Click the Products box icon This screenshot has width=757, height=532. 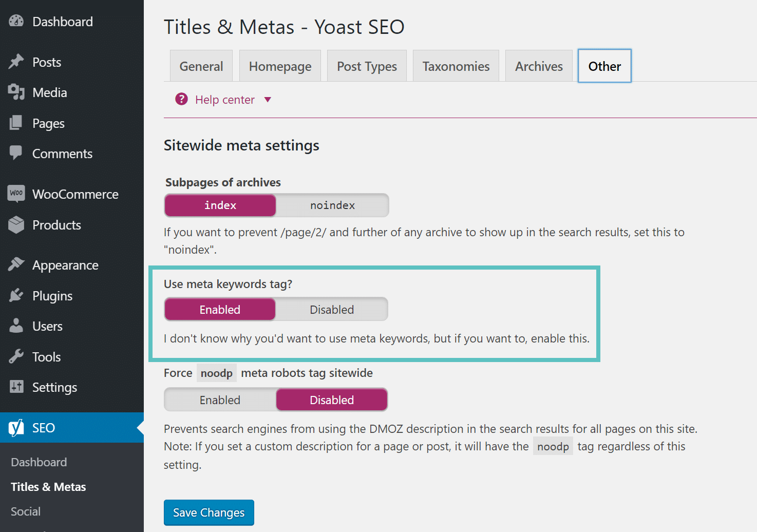(x=16, y=224)
